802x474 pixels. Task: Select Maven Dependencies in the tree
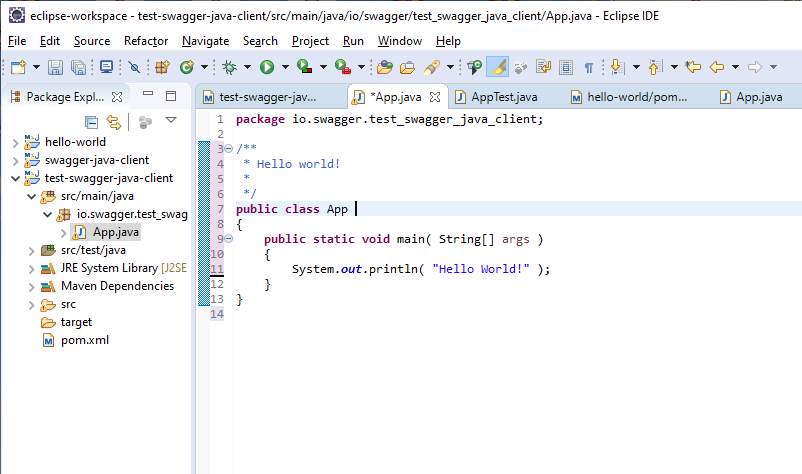tap(116, 286)
